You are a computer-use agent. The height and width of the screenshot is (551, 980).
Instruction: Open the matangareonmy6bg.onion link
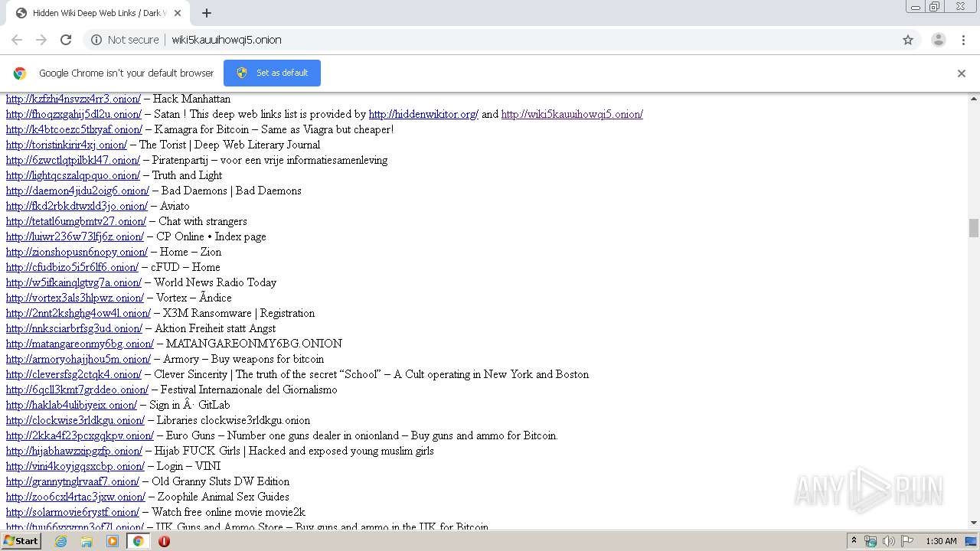80,344
